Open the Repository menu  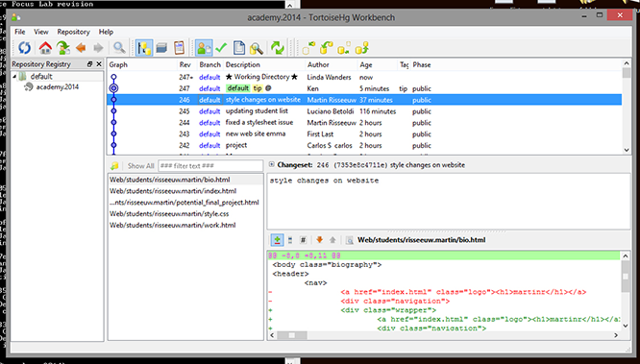[73, 32]
